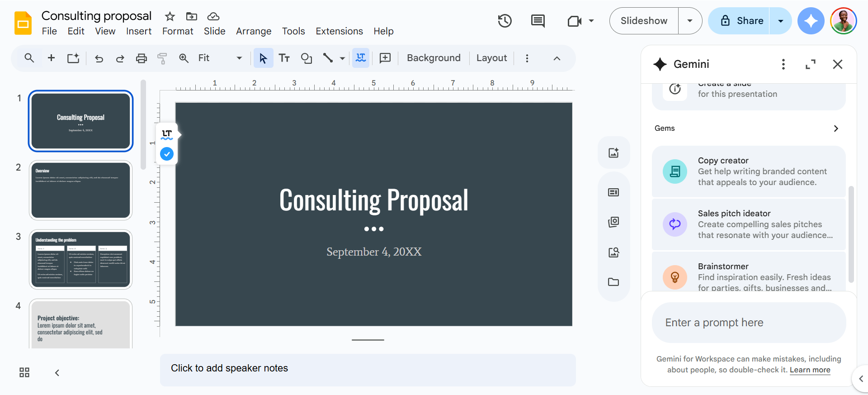This screenshot has height=395, width=868.
Task: Click the folder sidebar icon
Action: tap(613, 282)
